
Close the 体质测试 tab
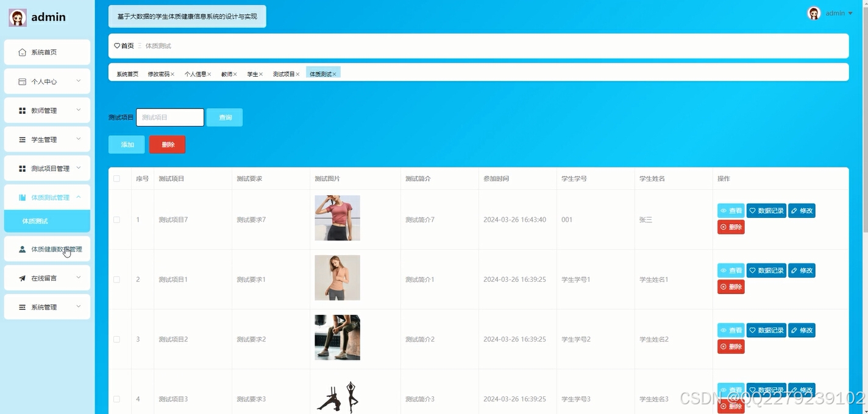click(334, 73)
